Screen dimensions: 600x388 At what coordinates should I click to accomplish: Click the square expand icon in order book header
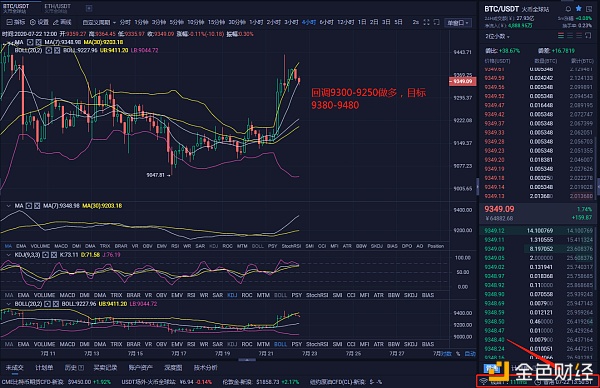point(588,36)
